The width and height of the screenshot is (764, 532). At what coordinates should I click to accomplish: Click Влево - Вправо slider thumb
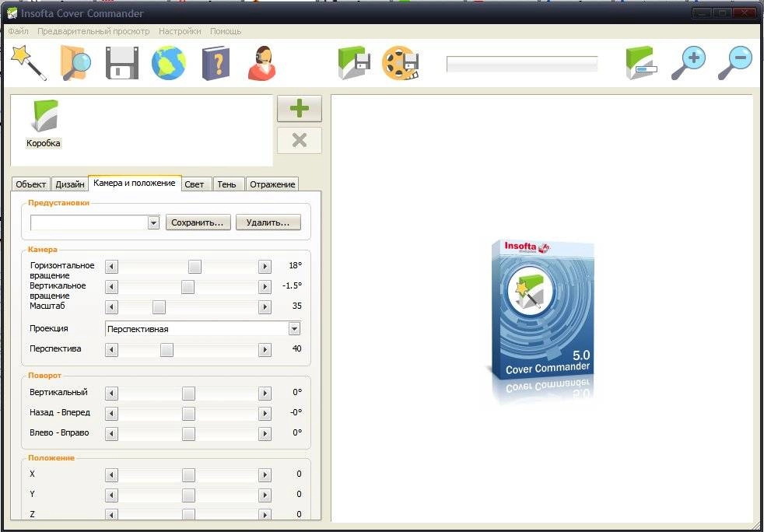188,433
